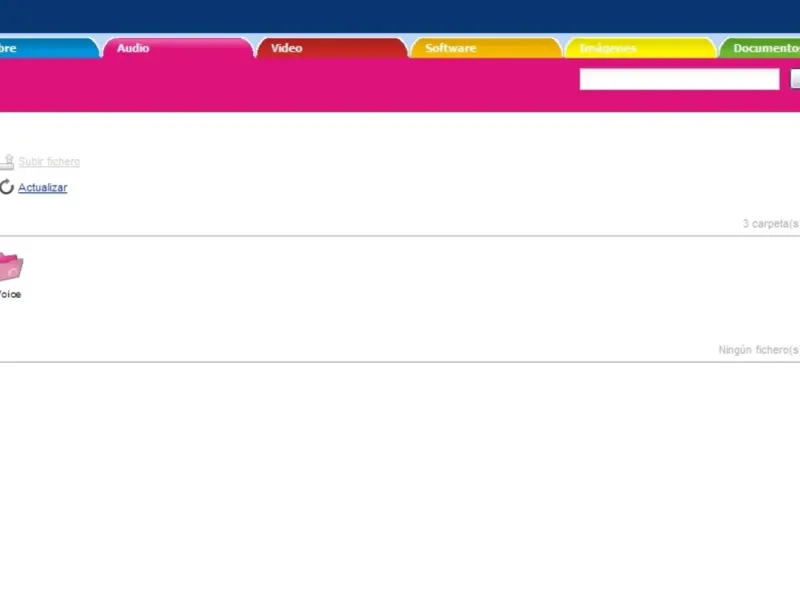The height and width of the screenshot is (600, 800).
Task: Switch to the Audio tab
Action: tap(178, 48)
